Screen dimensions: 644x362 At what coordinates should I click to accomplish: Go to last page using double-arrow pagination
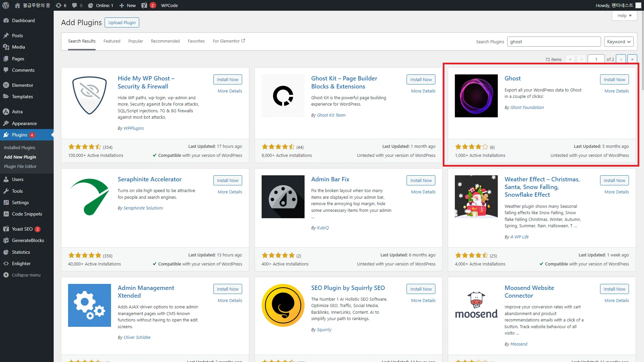(x=633, y=59)
